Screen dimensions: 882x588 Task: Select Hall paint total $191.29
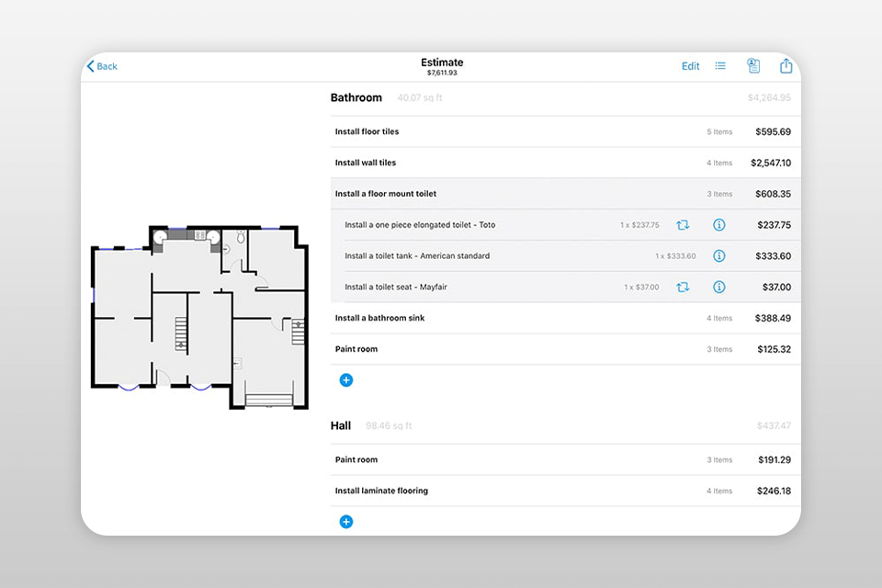pos(775,459)
